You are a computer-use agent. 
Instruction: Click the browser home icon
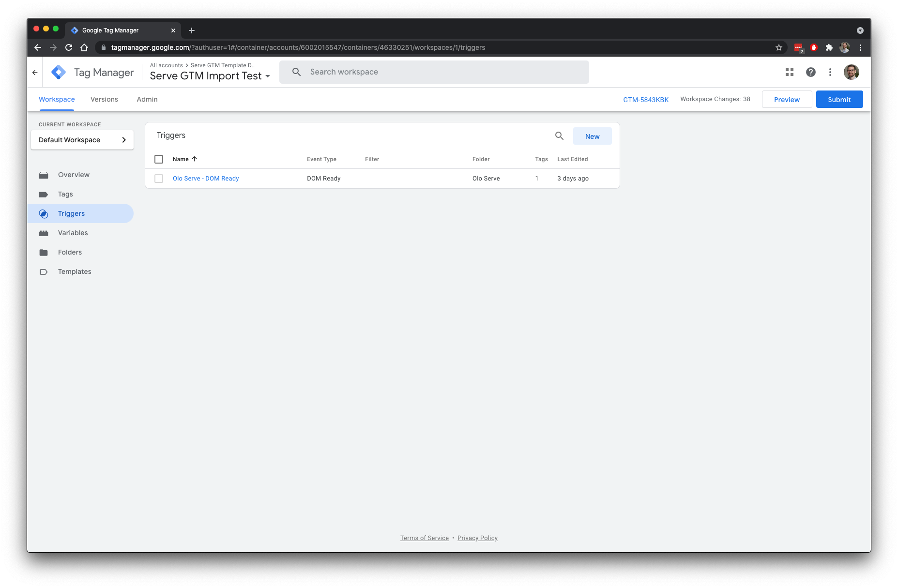84,47
